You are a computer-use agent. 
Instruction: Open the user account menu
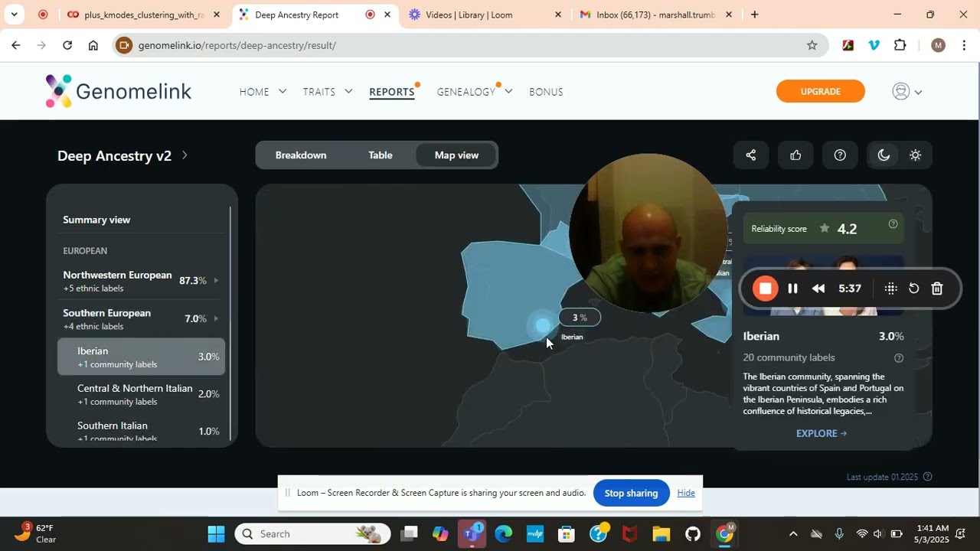click(907, 92)
